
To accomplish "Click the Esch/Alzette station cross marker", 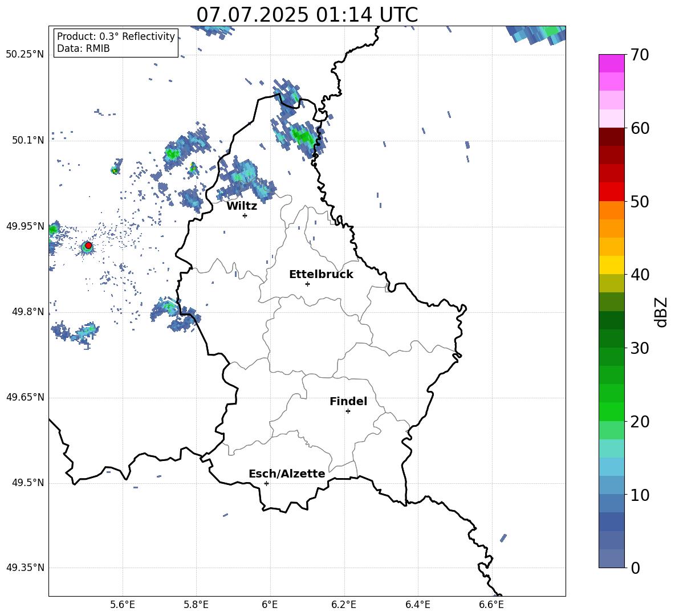I will pyautogui.click(x=266, y=483).
